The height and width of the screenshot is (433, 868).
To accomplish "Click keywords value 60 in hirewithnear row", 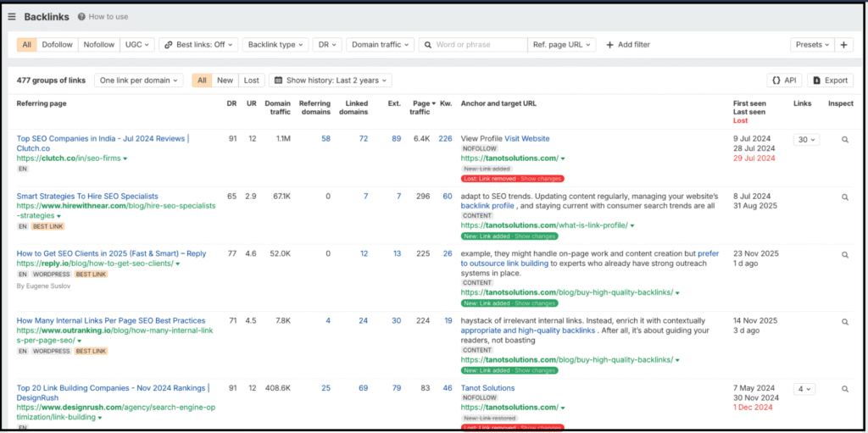I will point(448,196).
